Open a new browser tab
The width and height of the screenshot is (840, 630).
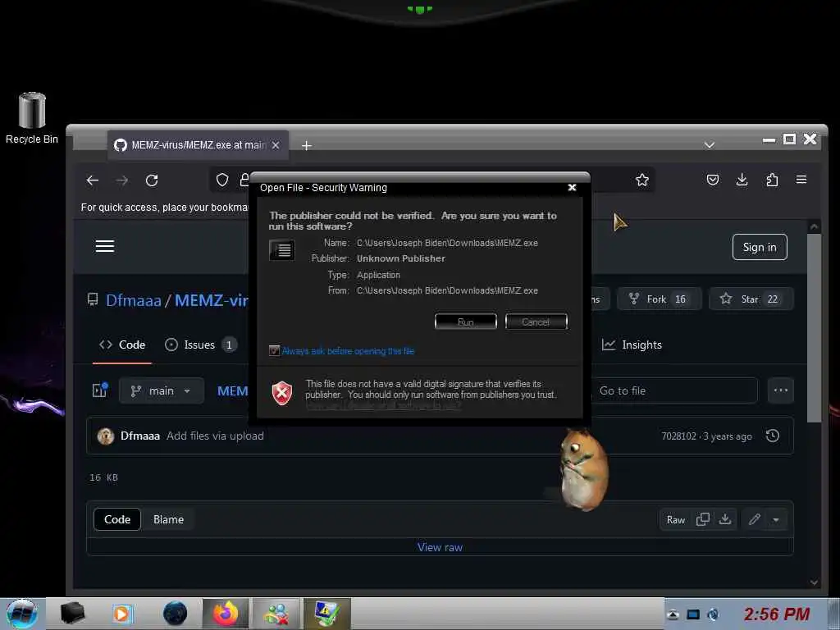(307, 145)
